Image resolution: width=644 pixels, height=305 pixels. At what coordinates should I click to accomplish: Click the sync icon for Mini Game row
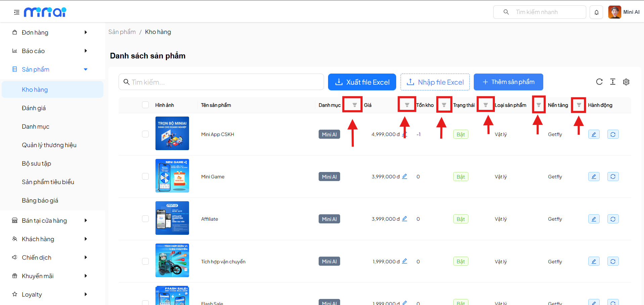click(613, 177)
